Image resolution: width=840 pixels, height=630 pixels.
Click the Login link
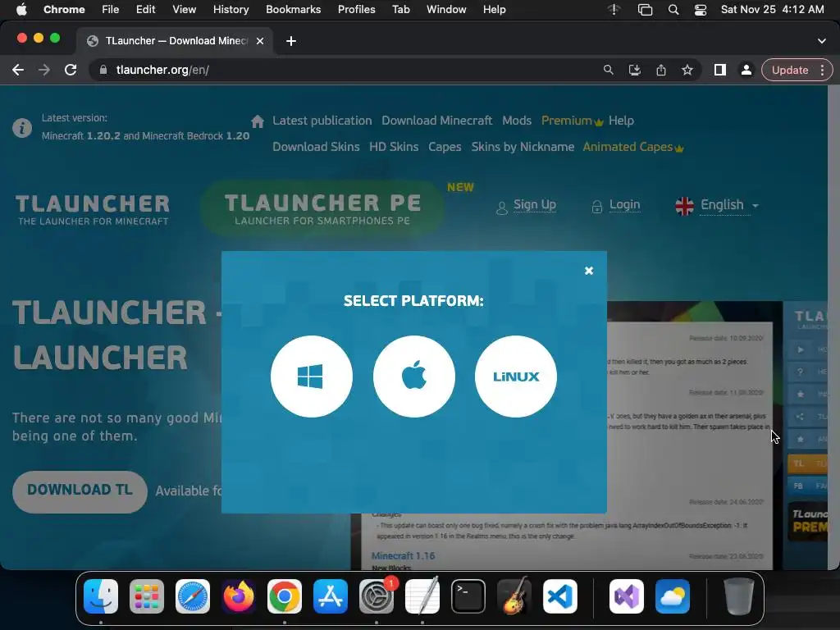click(x=624, y=204)
